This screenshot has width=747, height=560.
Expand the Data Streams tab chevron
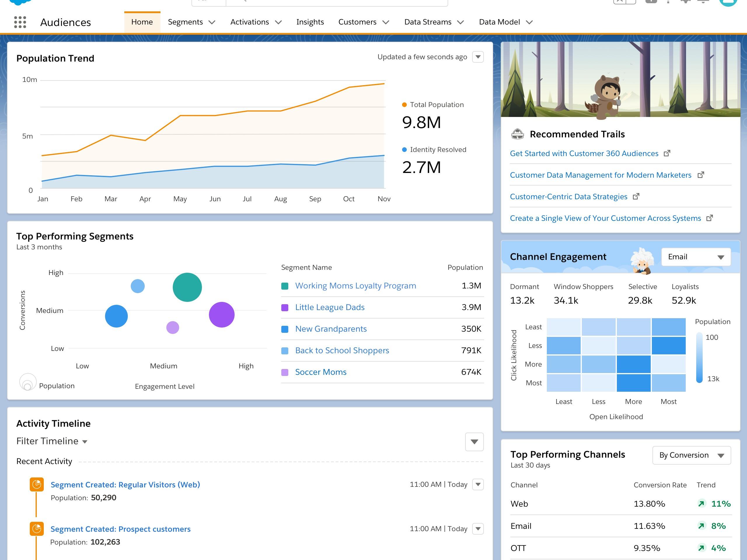pyautogui.click(x=460, y=22)
